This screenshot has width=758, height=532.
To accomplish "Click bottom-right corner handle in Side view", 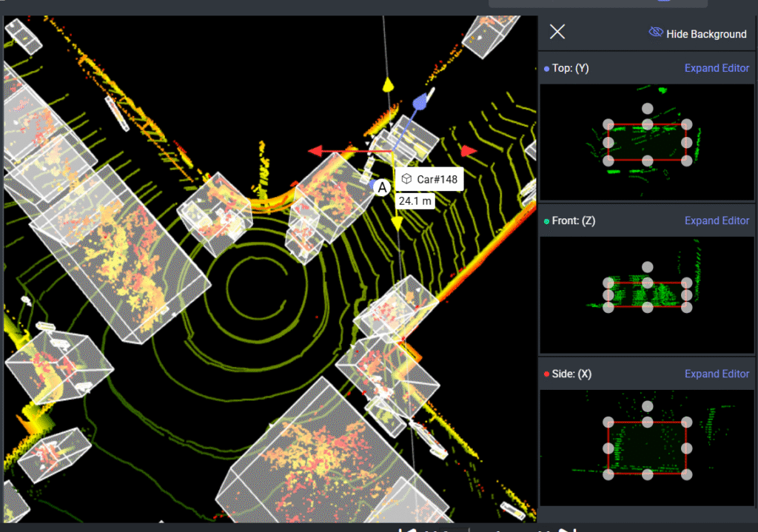I will pyautogui.click(x=686, y=474).
